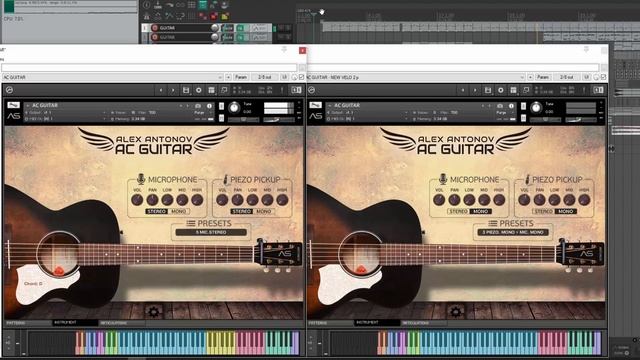Click Kontakt logo in left plugin window

pyautogui.click(x=9, y=90)
